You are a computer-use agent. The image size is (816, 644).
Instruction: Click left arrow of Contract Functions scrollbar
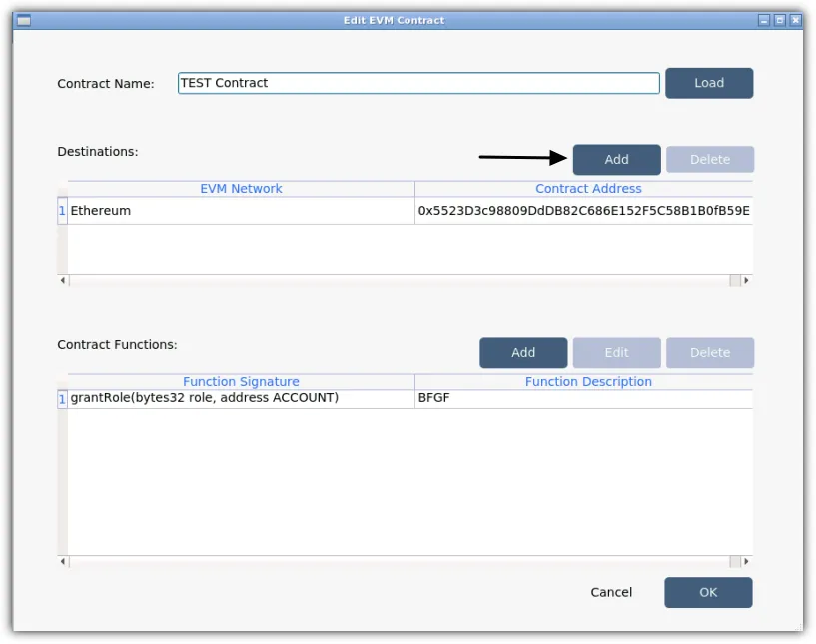point(63,561)
